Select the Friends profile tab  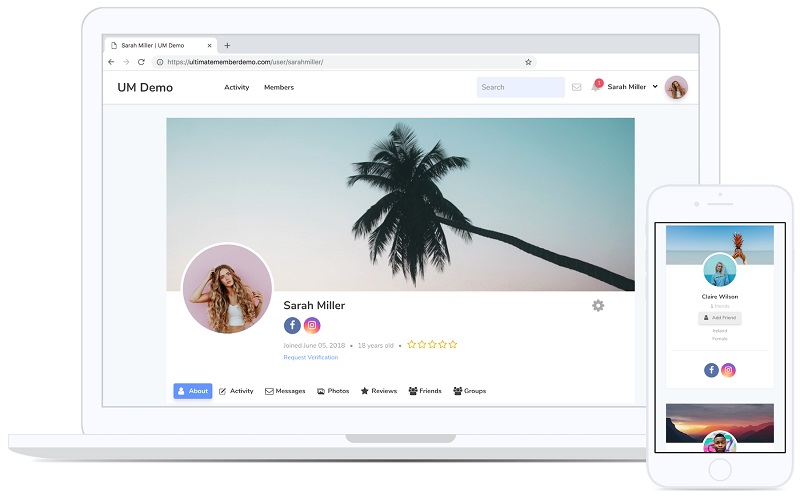point(425,391)
